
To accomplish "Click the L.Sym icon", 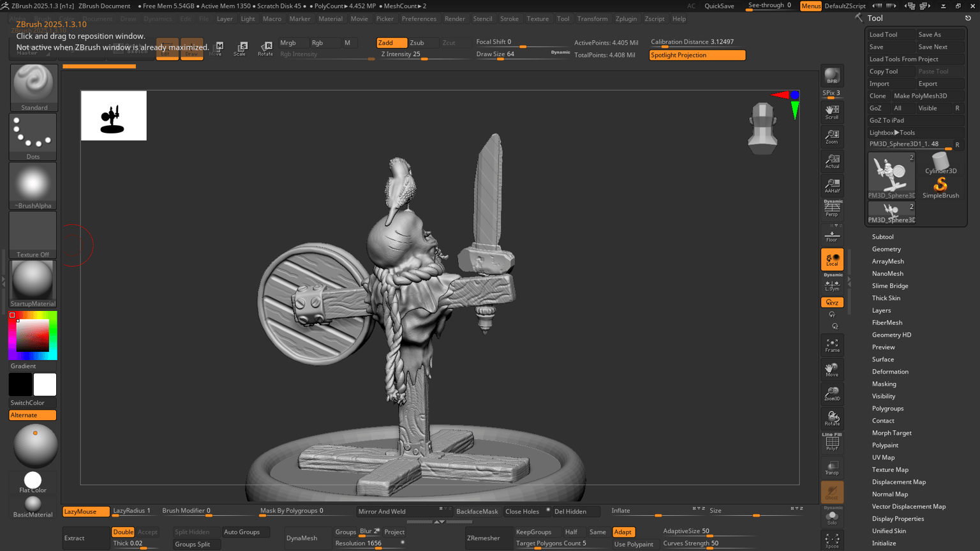I will pos(832,284).
